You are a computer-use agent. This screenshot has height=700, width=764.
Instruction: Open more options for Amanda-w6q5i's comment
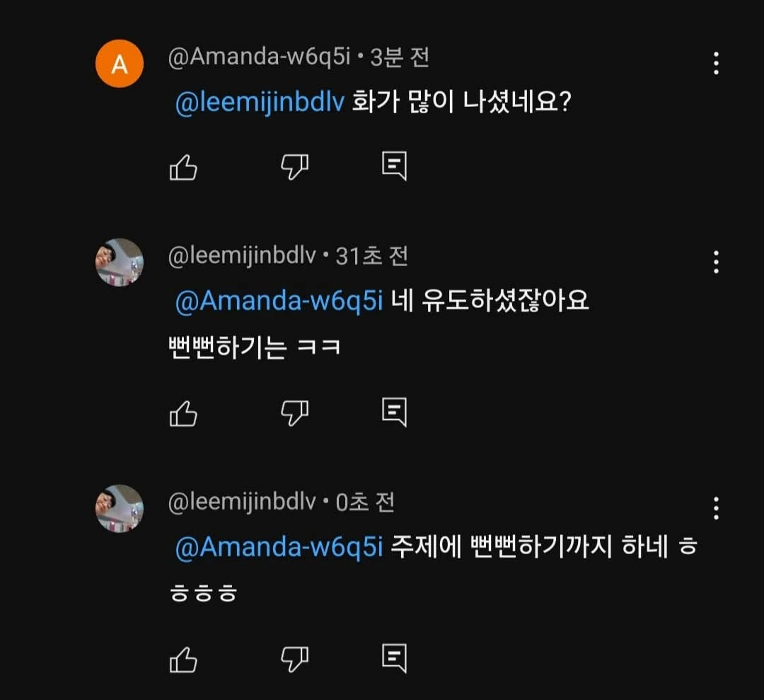[x=716, y=64]
